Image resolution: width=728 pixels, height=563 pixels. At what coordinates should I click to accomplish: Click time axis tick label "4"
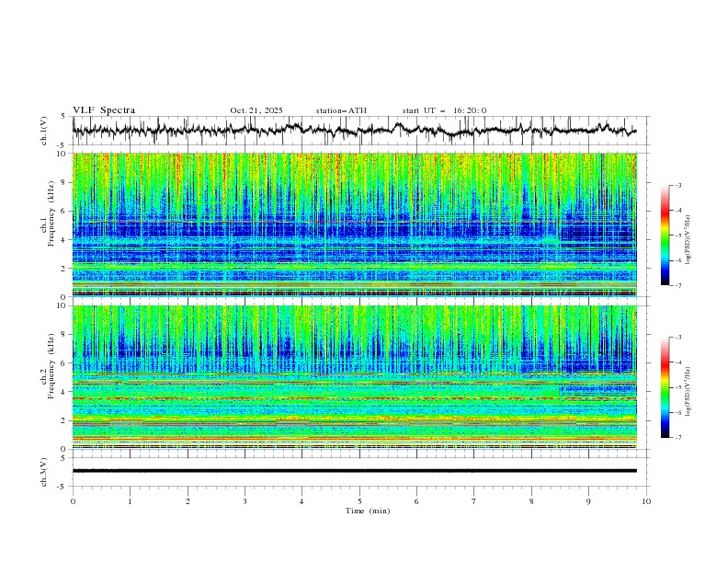point(301,501)
